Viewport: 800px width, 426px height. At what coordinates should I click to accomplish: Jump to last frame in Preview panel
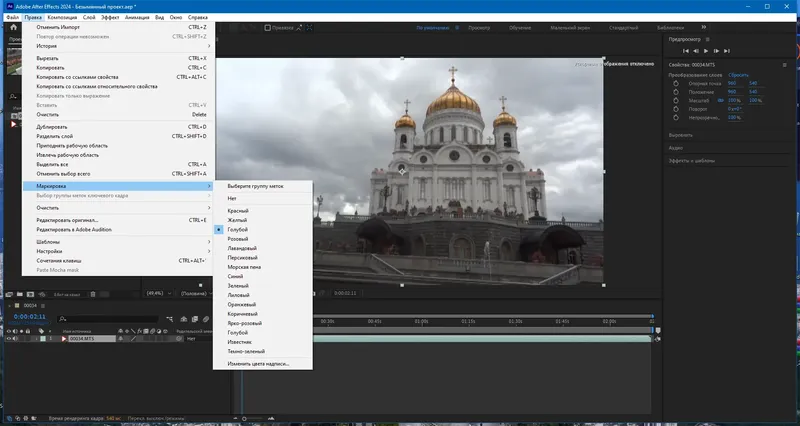pos(727,50)
